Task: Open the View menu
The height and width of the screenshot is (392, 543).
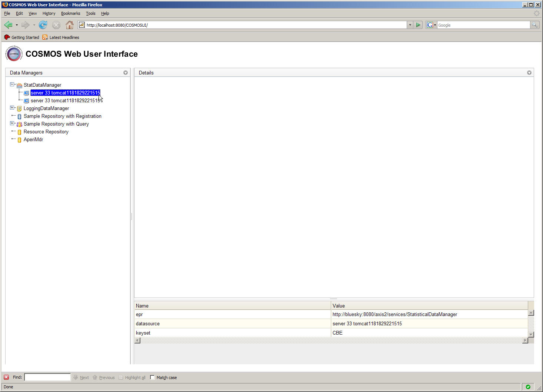Action: click(33, 13)
